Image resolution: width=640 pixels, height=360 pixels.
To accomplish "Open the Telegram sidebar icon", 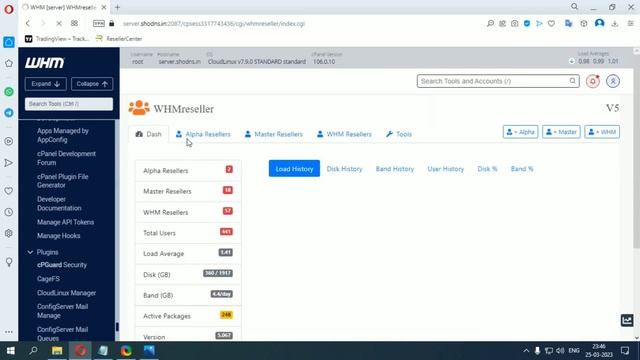I will tap(9, 113).
